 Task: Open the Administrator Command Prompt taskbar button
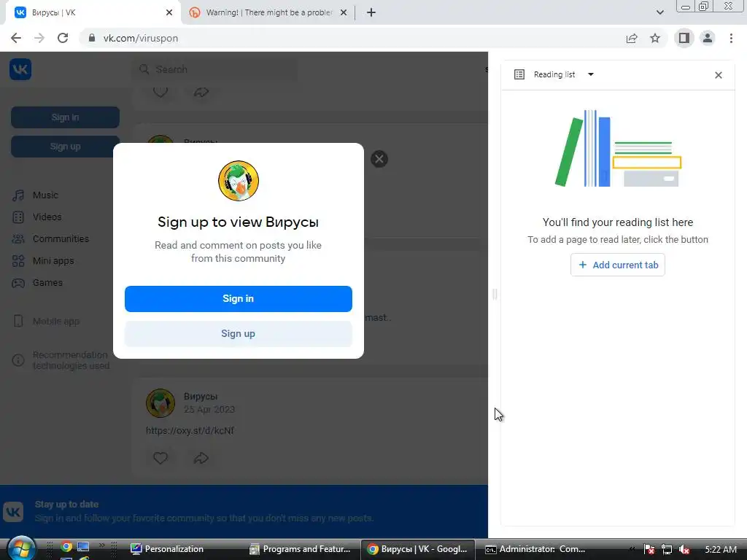click(536, 549)
